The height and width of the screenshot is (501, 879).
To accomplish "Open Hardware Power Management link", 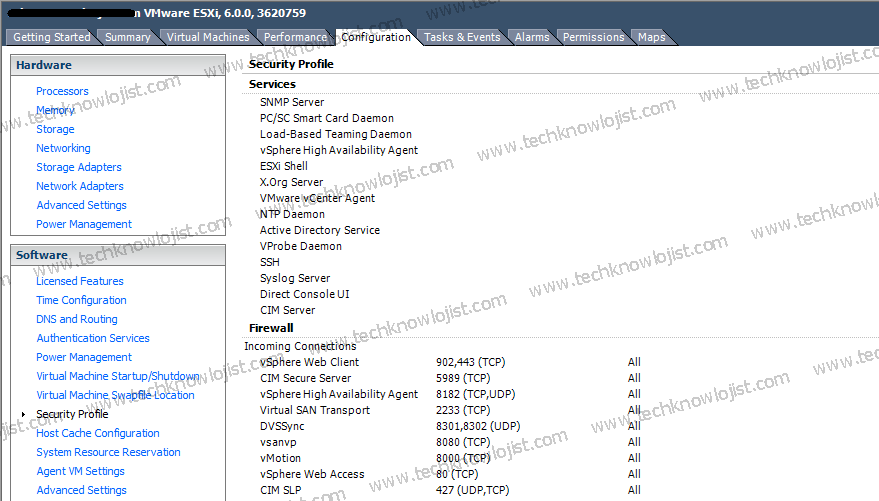I will click(84, 224).
